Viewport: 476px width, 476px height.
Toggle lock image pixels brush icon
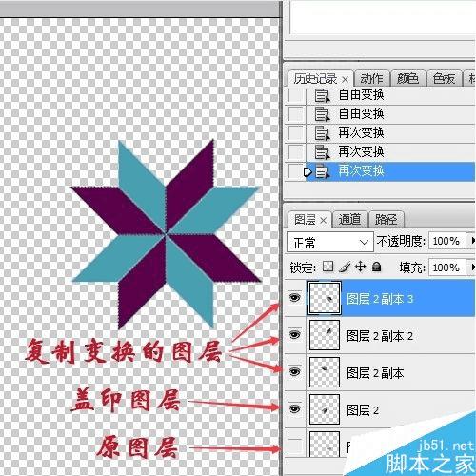[x=345, y=267]
